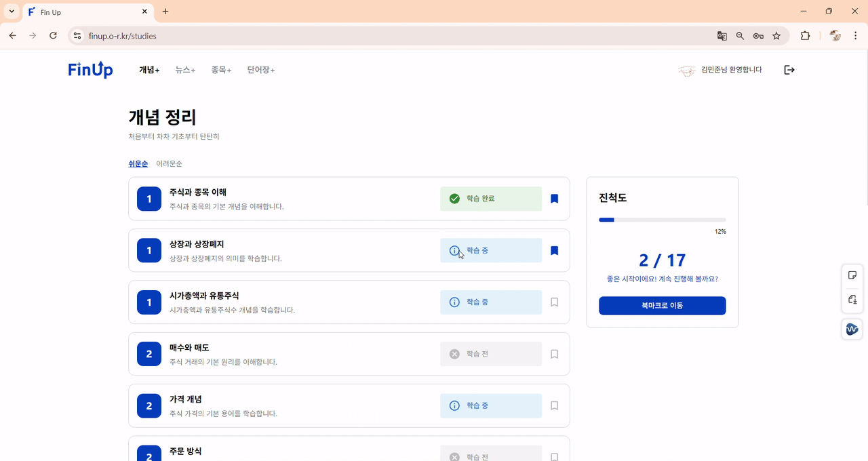Viewport: 868px width, 461px height.
Task: Click the FinUp logo
Action: 90,69
